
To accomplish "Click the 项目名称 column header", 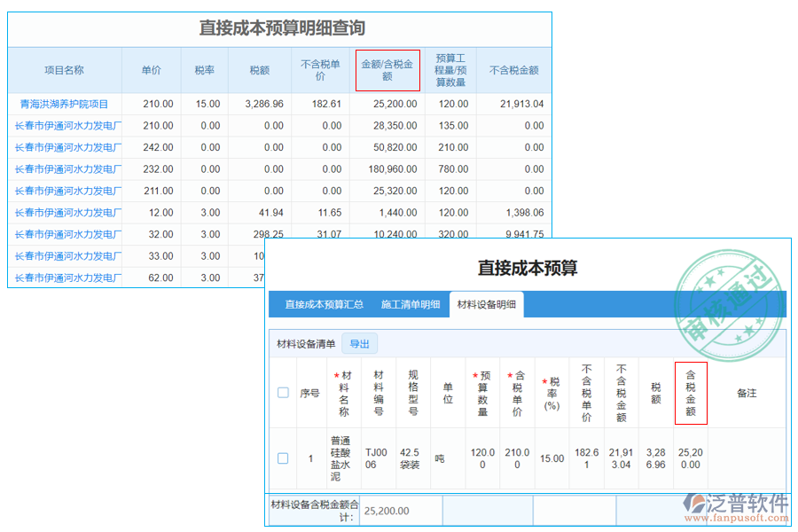I will point(64,70).
